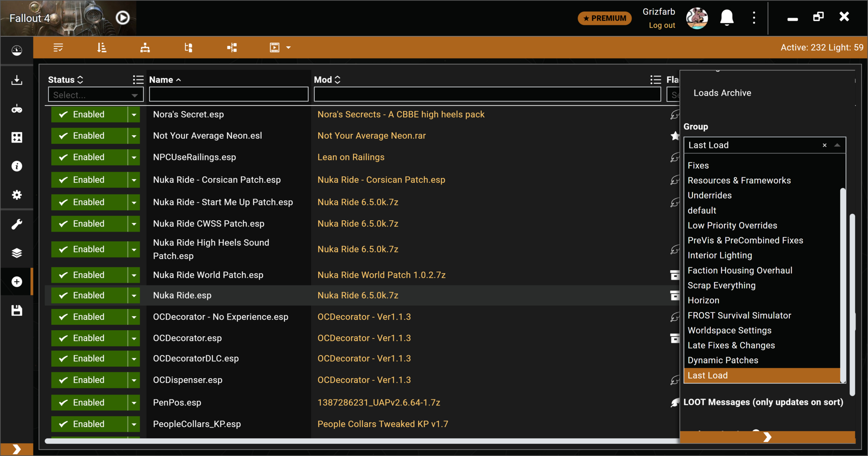Toggle Enabled for Nuka Ride.esp
Screen dimensions: 868x456
(x=89, y=295)
